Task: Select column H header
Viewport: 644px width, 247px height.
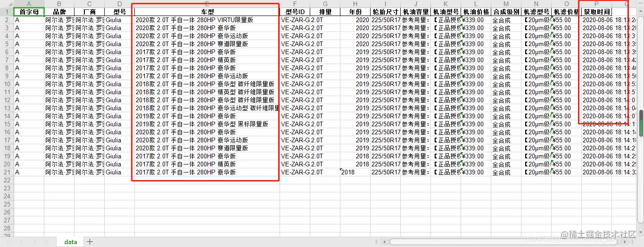Action: [355, 4]
